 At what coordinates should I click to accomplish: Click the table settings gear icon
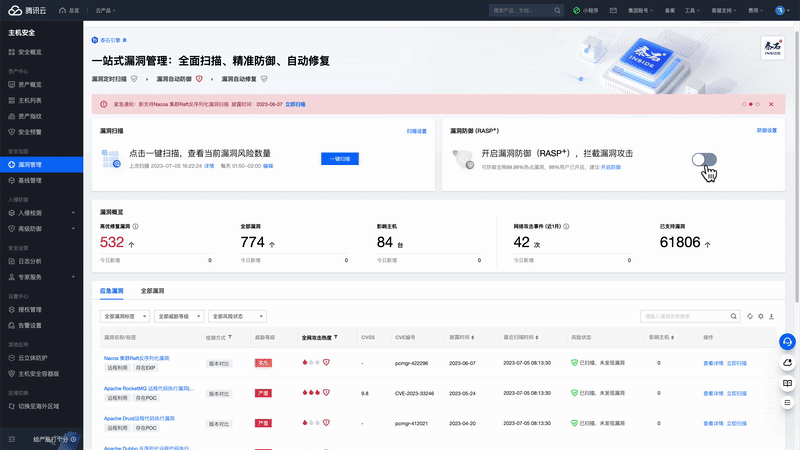coord(762,316)
